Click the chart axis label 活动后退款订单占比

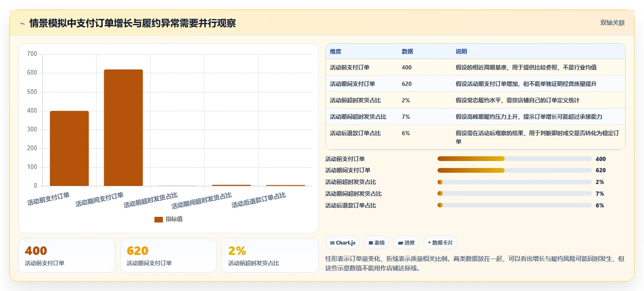pos(259,200)
